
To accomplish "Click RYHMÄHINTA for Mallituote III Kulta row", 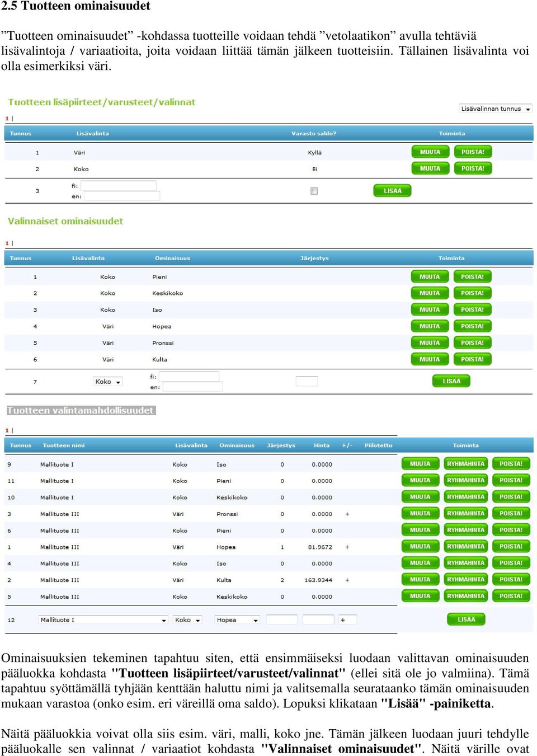I will click(465, 580).
